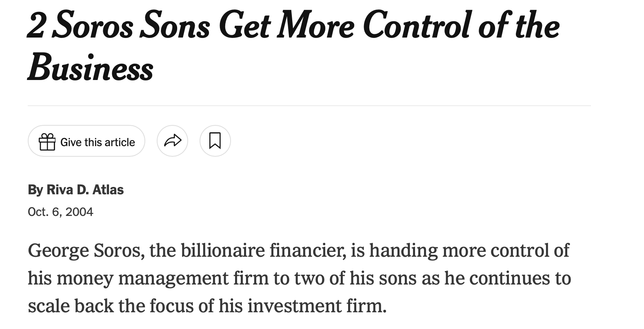Viewport: 644px width, 329px height.
Task: Open the share arrow menu
Action: [172, 141]
